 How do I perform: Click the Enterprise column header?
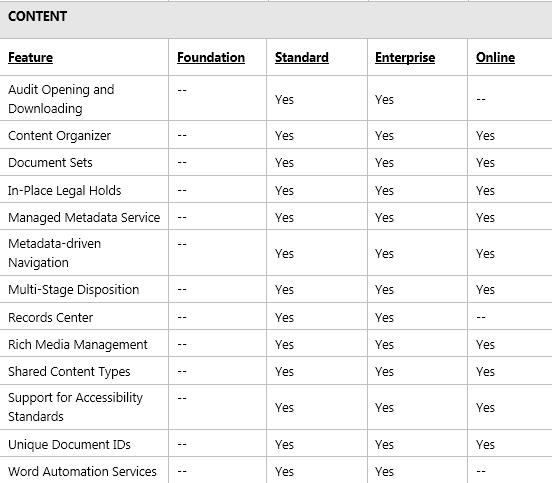click(405, 57)
